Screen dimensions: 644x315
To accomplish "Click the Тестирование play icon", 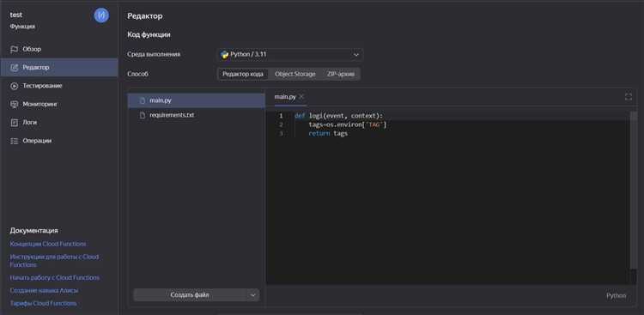I will [15, 86].
